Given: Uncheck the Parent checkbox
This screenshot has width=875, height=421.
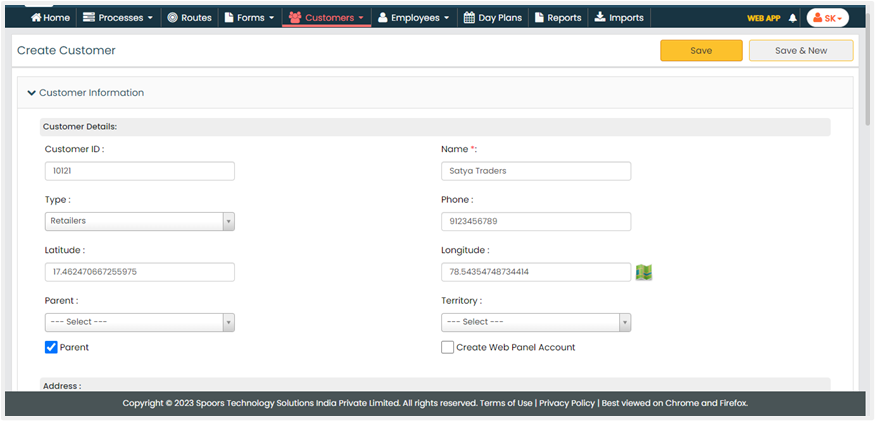Looking at the screenshot, I should click(x=52, y=347).
